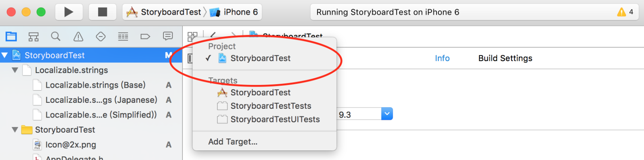Image resolution: width=644 pixels, height=160 pixels.
Task: Open the Report navigator speech-bubble icon
Action: [x=168, y=37]
